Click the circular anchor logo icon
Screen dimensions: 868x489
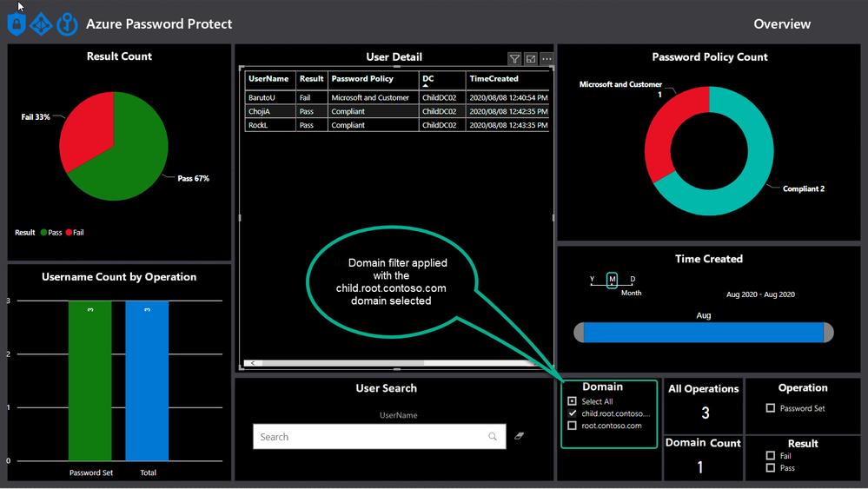tap(67, 24)
